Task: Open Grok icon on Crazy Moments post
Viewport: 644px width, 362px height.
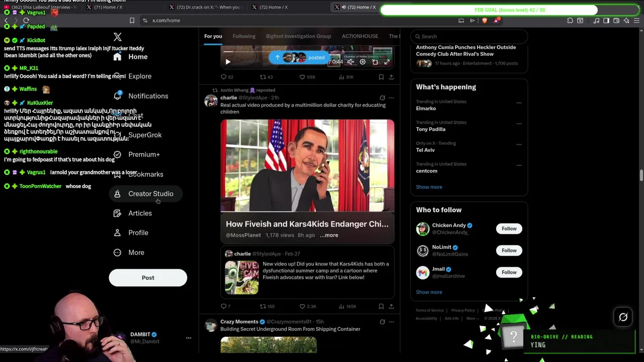Action: (382, 322)
